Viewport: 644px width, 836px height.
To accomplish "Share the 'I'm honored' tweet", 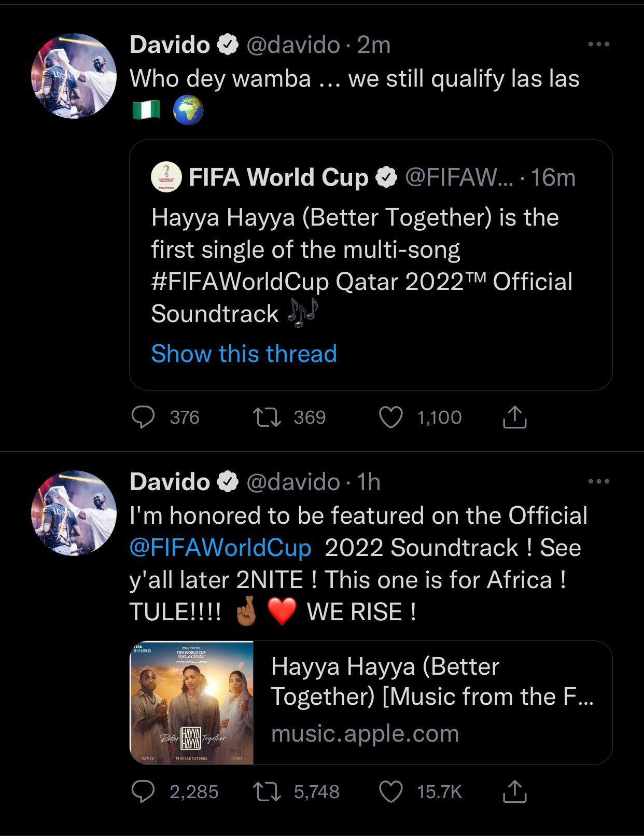I will point(514,792).
